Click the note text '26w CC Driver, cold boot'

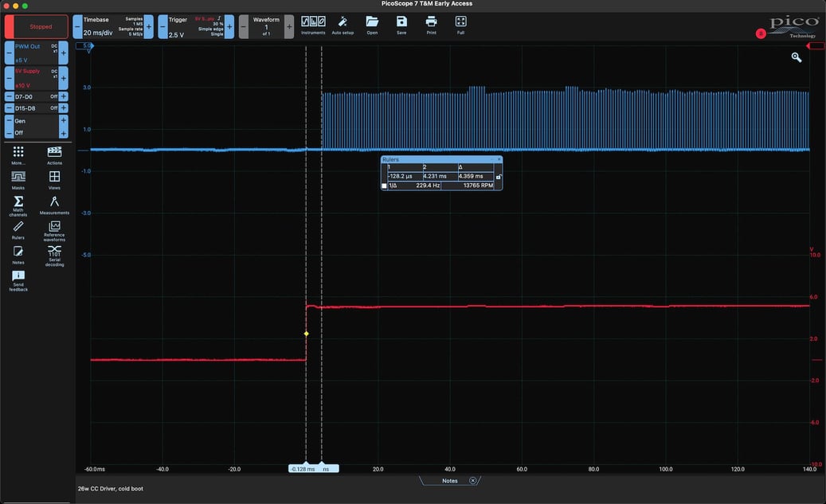click(x=110, y=488)
